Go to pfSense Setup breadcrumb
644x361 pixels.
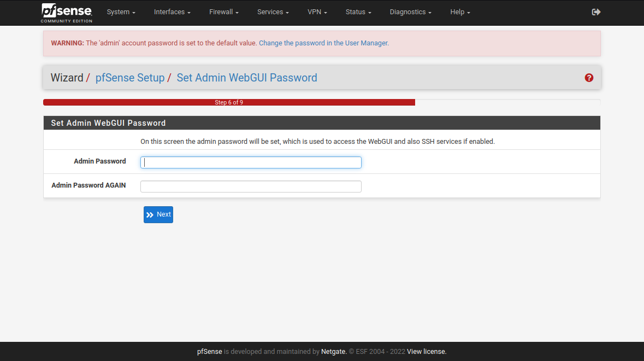pos(130,78)
